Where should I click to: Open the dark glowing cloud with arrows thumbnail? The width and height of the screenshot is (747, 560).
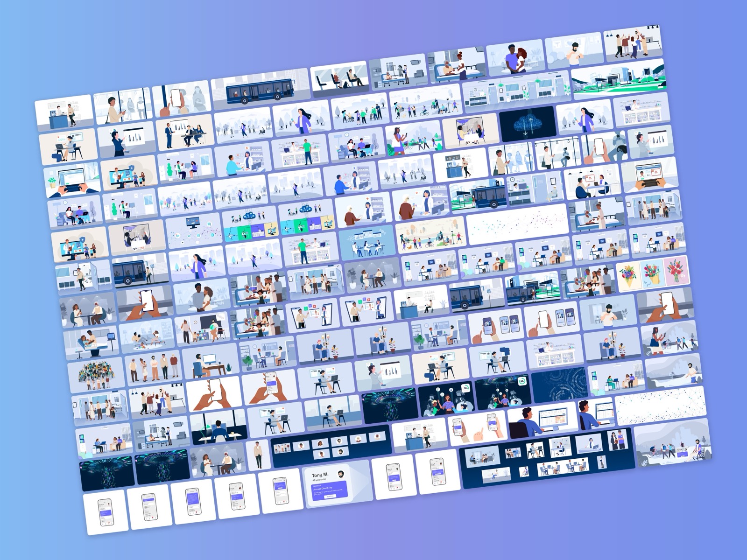tap(528, 124)
